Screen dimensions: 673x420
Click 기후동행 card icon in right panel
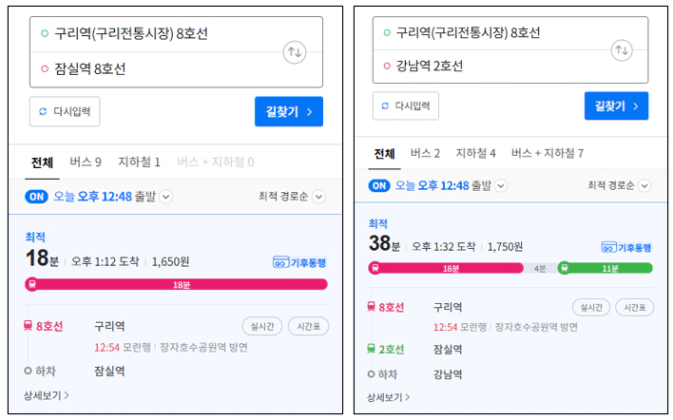(x=608, y=247)
